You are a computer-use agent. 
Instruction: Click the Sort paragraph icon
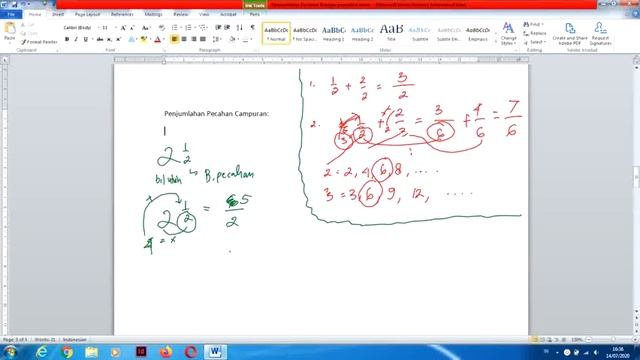tap(240, 27)
